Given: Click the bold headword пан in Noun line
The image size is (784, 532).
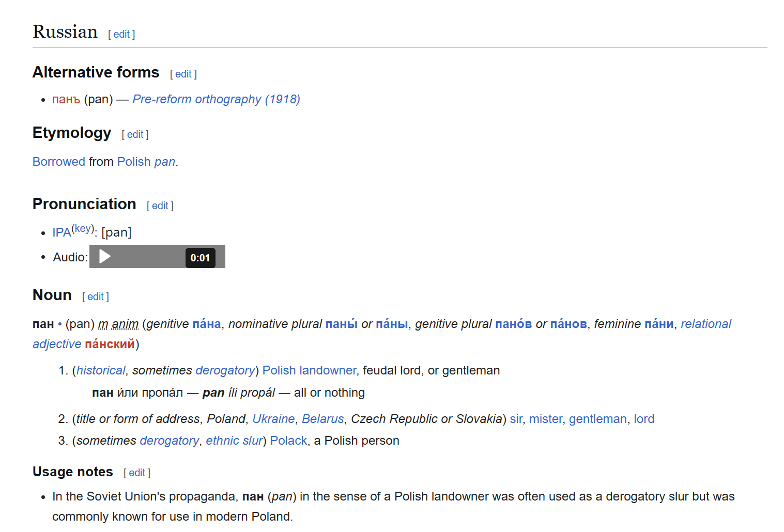Looking at the screenshot, I should tap(43, 324).
